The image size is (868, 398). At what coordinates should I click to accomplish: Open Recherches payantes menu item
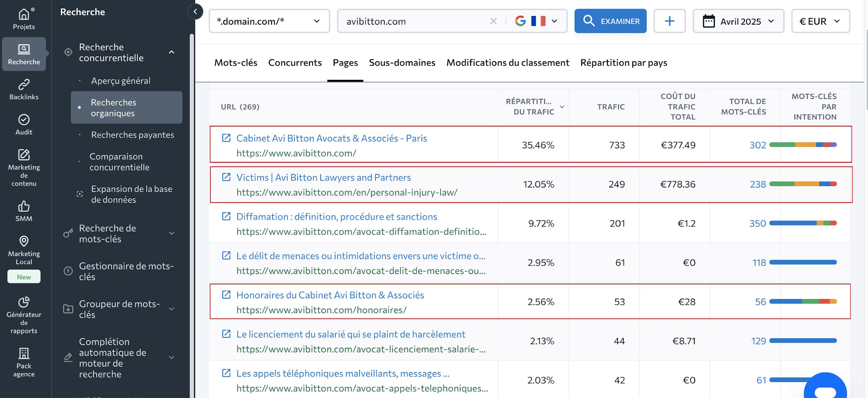click(x=133, y=135)
